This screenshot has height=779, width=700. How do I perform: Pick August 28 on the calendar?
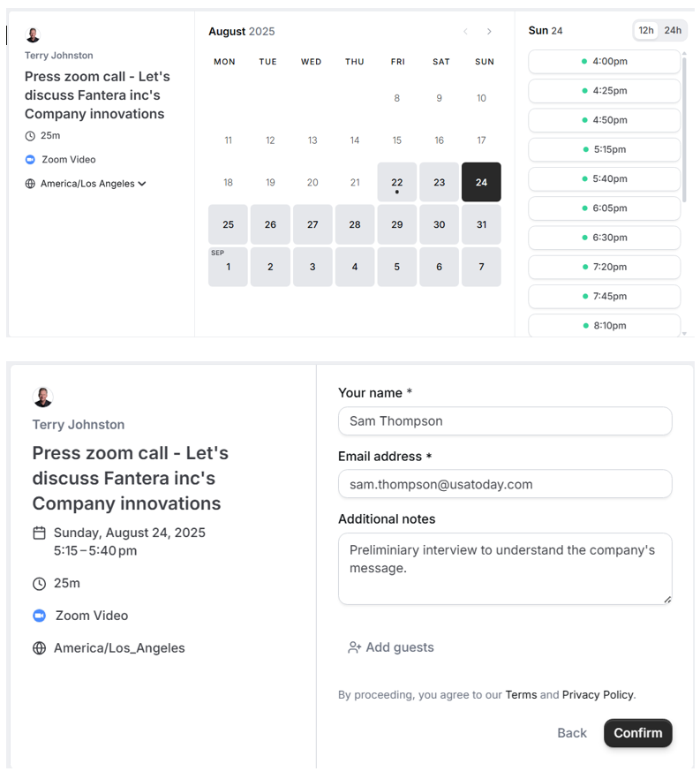(355, 224)
